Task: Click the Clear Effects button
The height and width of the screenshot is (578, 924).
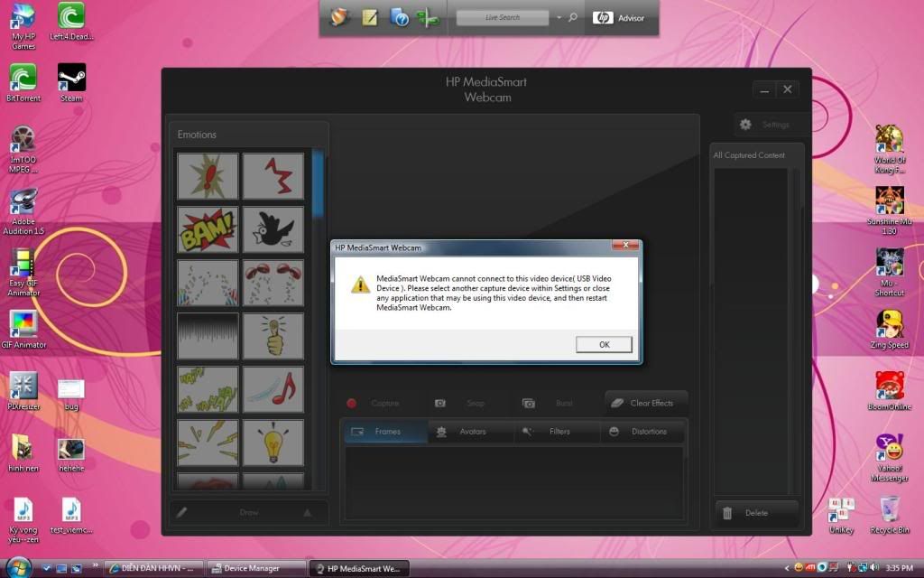Action: 646,403
